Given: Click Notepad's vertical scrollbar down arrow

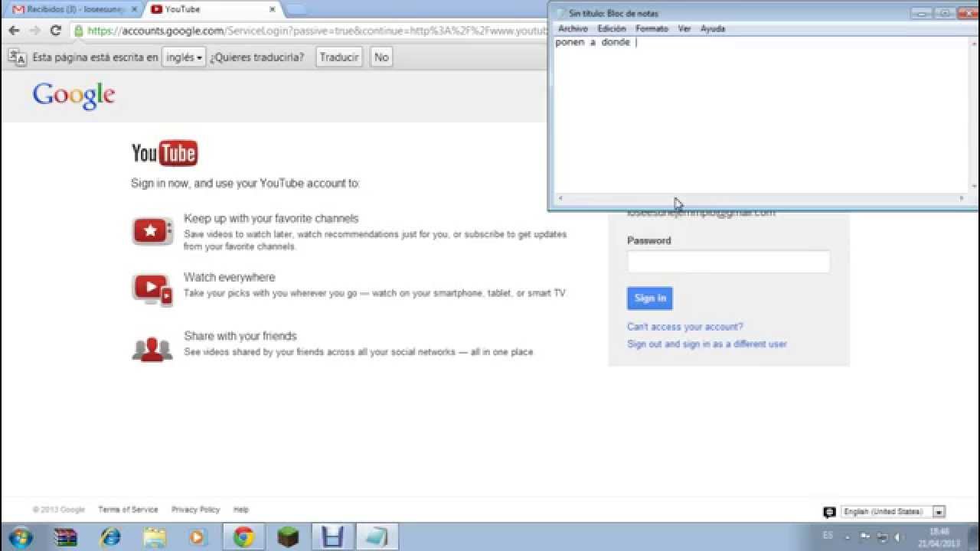Looking at the screenshot, I should [974, 186].
